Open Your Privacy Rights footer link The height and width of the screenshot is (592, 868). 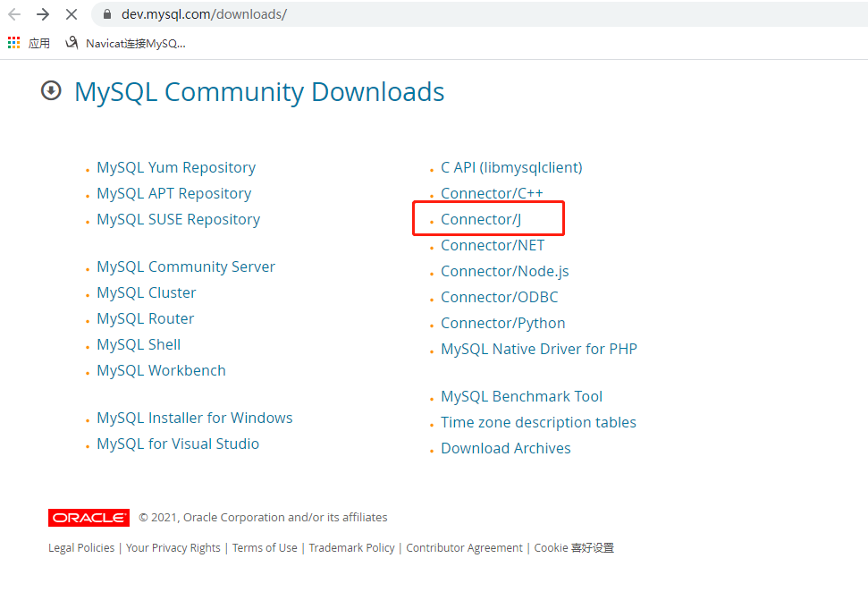point(173,547)
